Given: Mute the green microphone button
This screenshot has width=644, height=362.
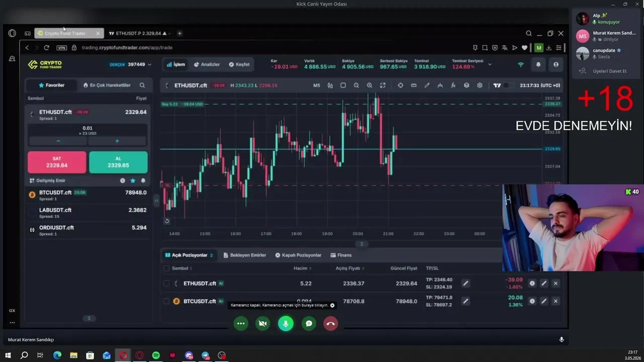Looking at the screenshot, I should coord(286,323).
